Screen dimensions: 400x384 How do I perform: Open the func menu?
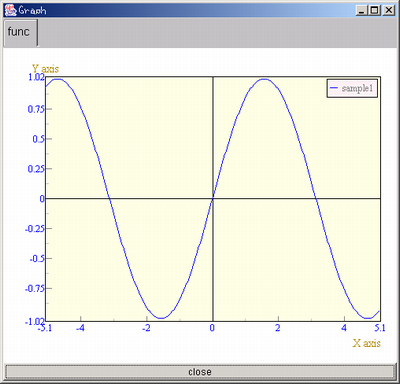20,32
